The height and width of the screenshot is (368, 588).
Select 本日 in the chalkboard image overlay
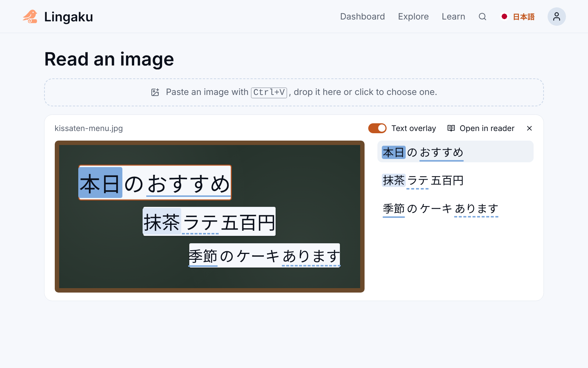pyautogui.click(x=100, y=183)
